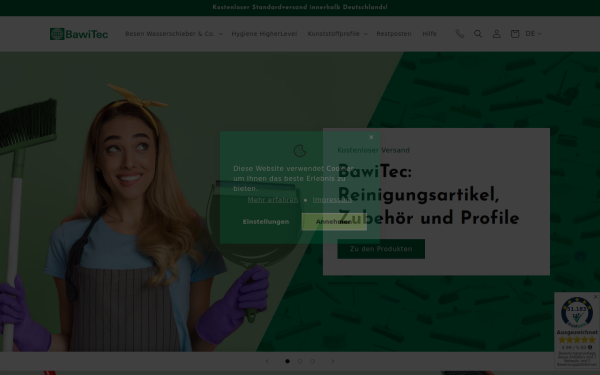Open Hilfe menu item
This screenshot has height=375, width=600.
429,34
